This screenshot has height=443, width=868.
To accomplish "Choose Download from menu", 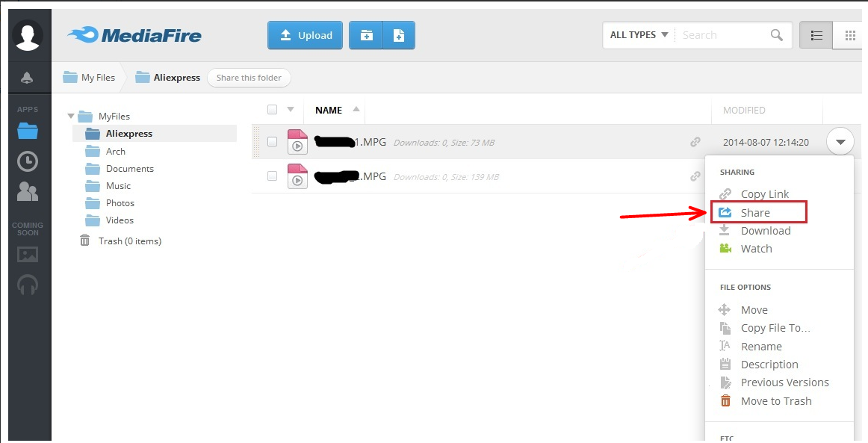I will [x=766, y=231].
